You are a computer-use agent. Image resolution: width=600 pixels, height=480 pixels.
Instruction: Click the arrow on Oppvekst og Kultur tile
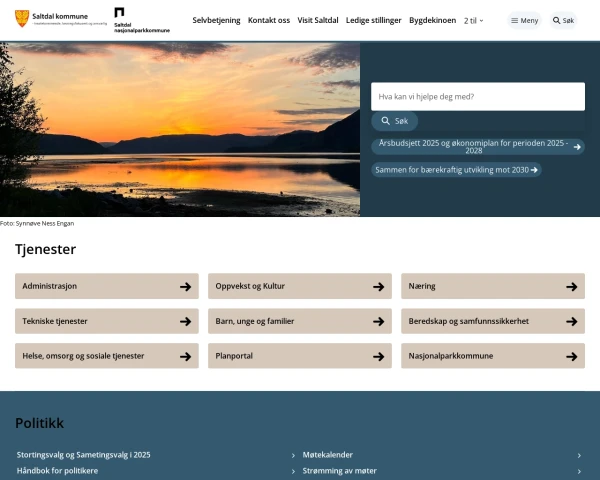379,286
